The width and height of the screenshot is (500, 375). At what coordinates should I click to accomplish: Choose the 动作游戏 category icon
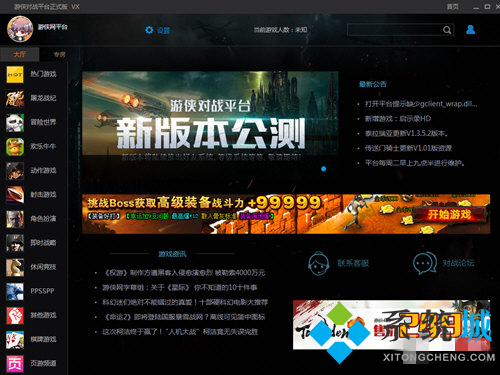(x=15, y=171)
